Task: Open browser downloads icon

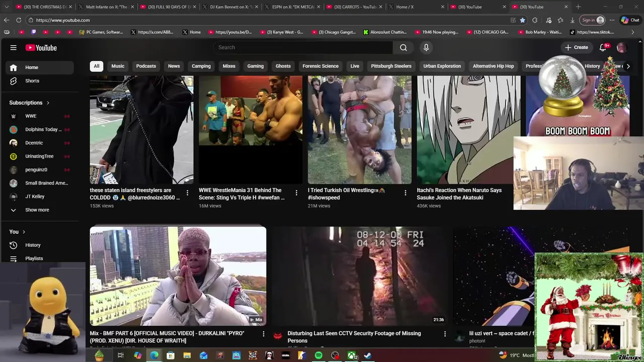Action: click(573, 20)
